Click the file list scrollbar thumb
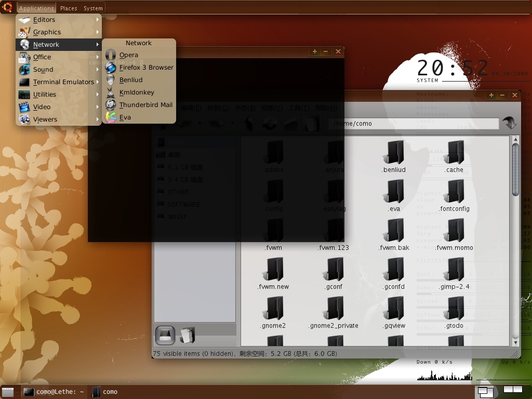Screen dimensions: 532x399 [515, 170]
